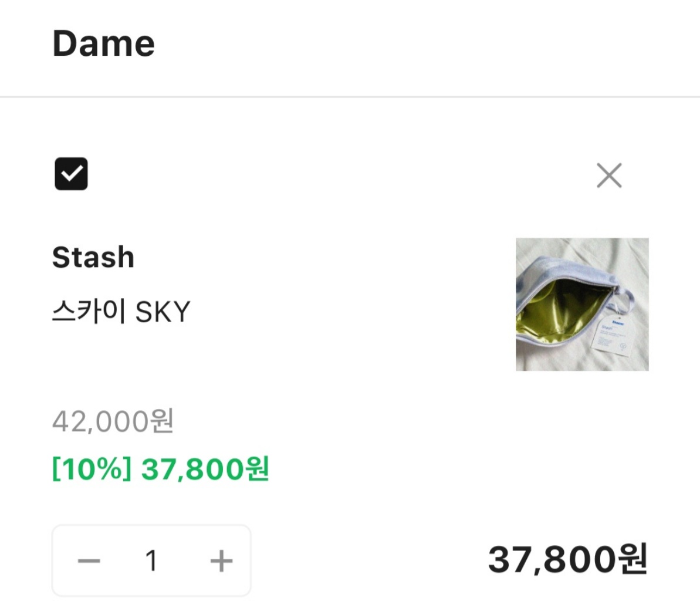Increase quantity with the plus icon
This screenshot has width=700, height=601.
[221, 561]
